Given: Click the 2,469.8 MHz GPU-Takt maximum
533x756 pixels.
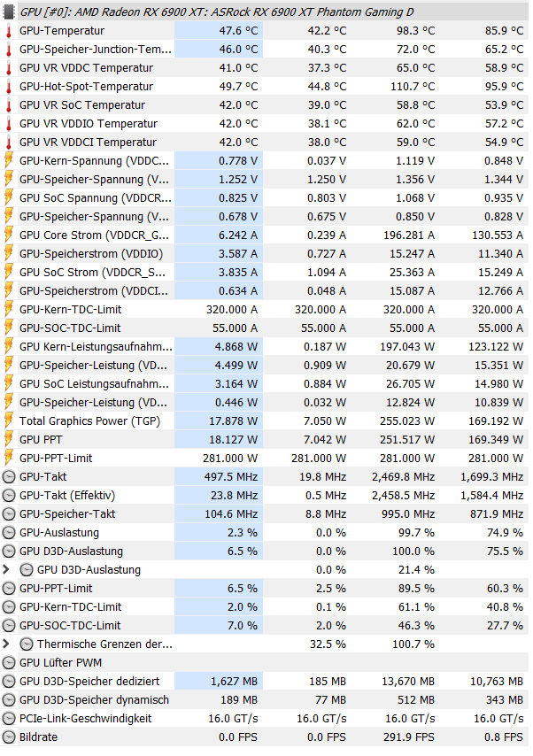Looking at the screenshot, I should click(403, 477).
